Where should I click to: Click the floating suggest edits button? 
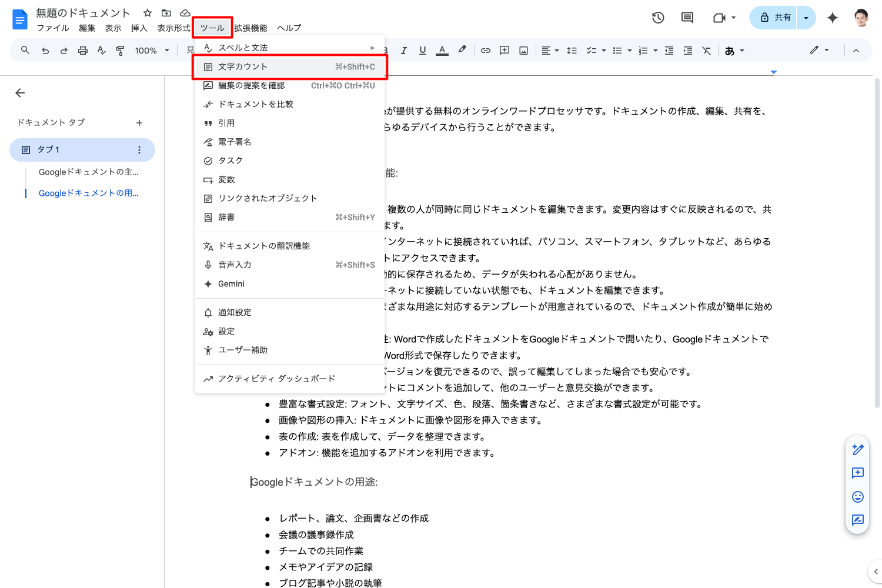[x=858, y=520]
